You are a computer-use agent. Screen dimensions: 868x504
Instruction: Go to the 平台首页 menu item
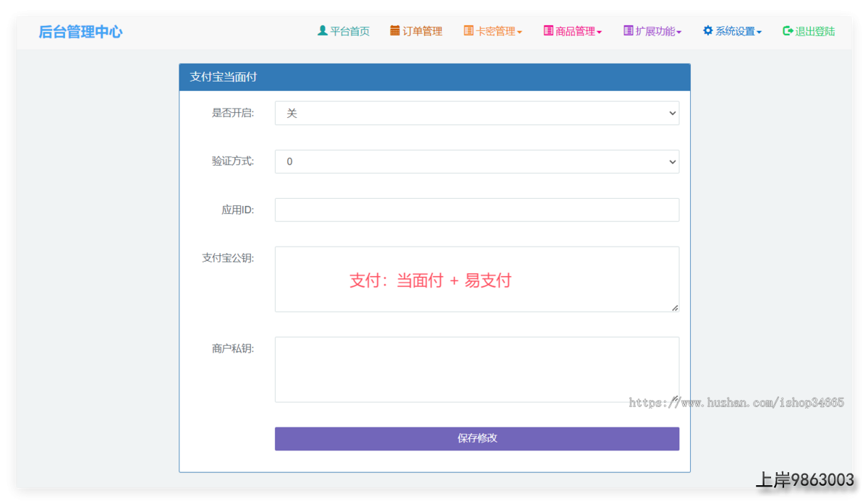[350, 31]
